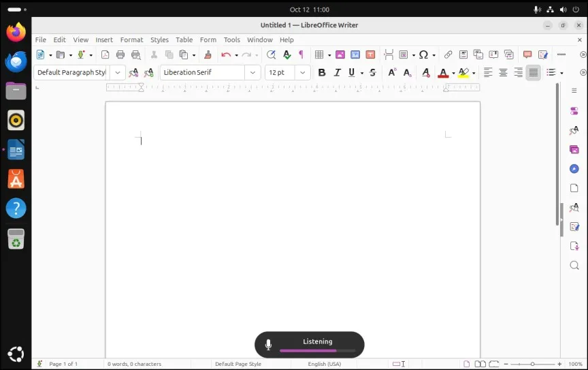The width and height of the screenshot is (588, 370).
Task: Open the font color picker arrow
Action: coord(453,73)
